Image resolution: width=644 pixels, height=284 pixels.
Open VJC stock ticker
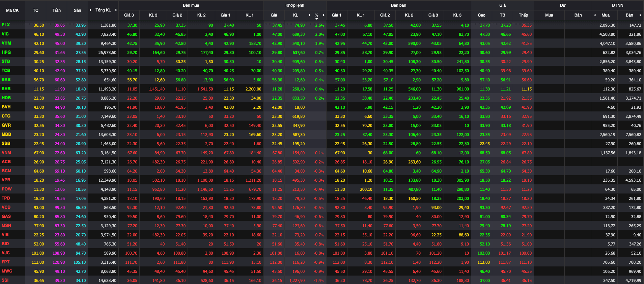pos(6,253)
